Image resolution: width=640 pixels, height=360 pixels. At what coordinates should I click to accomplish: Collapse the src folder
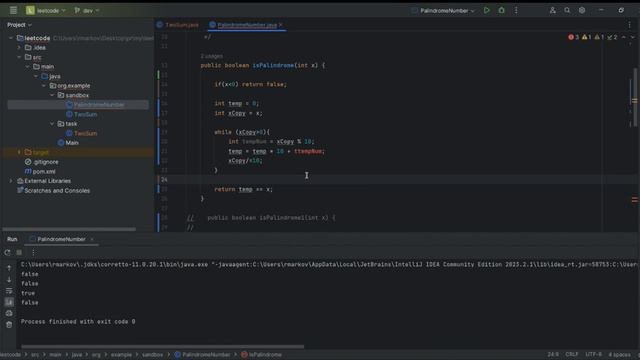point(19,57)
